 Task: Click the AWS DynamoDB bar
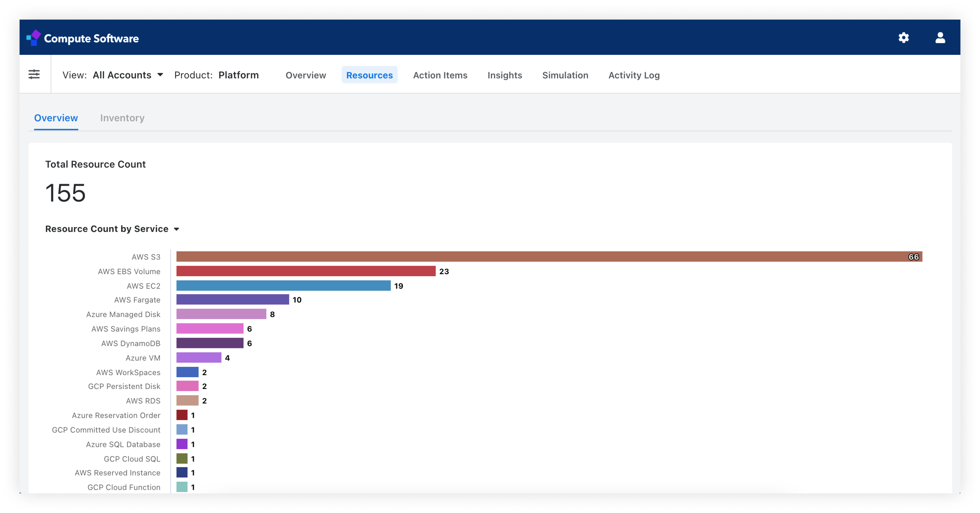click(x=210, y=343)
